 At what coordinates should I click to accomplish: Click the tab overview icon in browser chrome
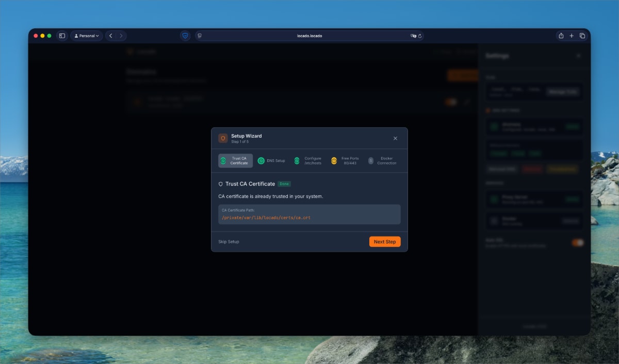point(582,36)
